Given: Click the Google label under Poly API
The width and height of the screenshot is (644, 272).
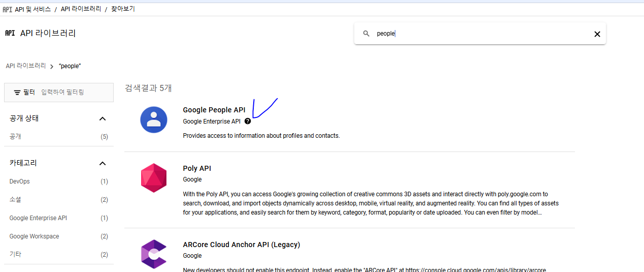Looking at the screenshot, I should coord(192,179).
